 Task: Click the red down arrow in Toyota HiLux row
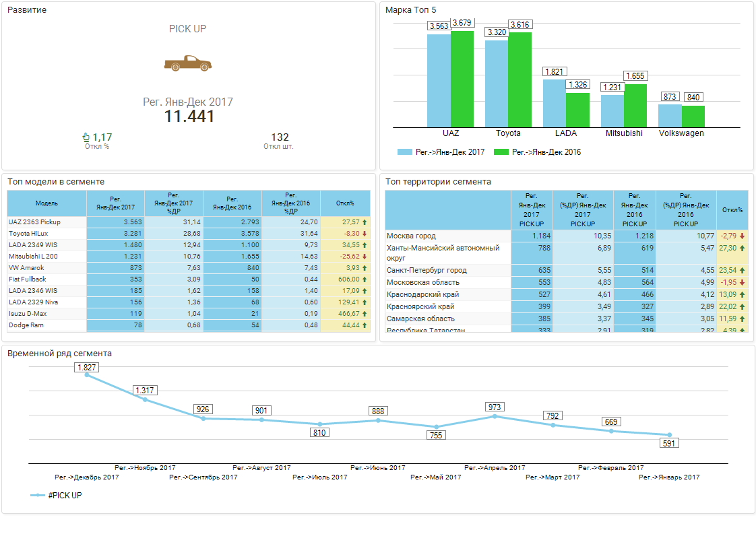365,234
